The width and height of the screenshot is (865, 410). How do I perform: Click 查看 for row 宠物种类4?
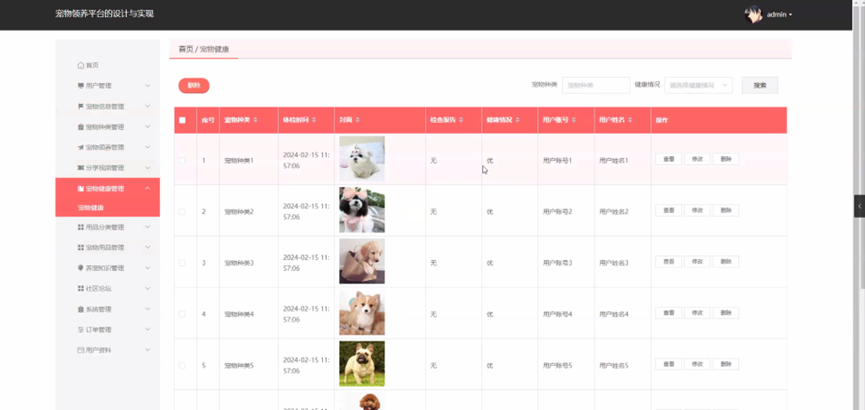click(669, 313)
